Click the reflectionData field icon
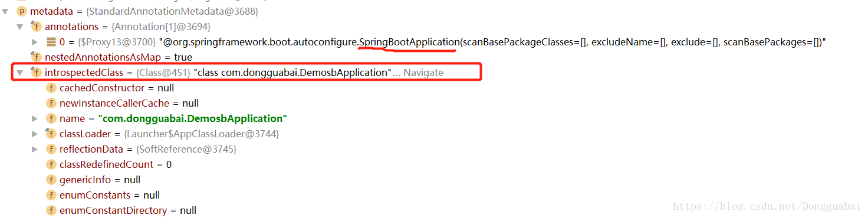Image resolution: width=868 pixels, height=218 pixels. 51,149
